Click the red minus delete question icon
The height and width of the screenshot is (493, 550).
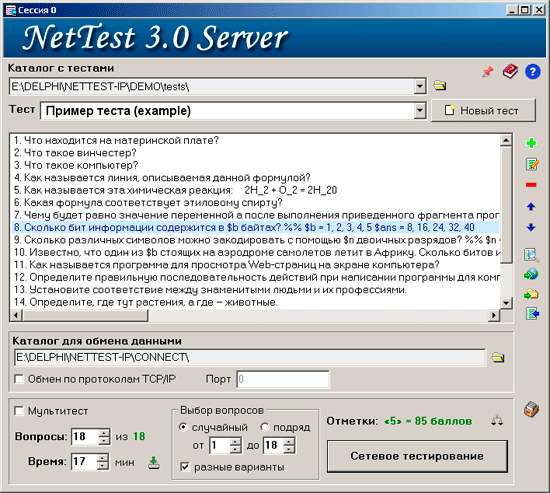[531, 185]
